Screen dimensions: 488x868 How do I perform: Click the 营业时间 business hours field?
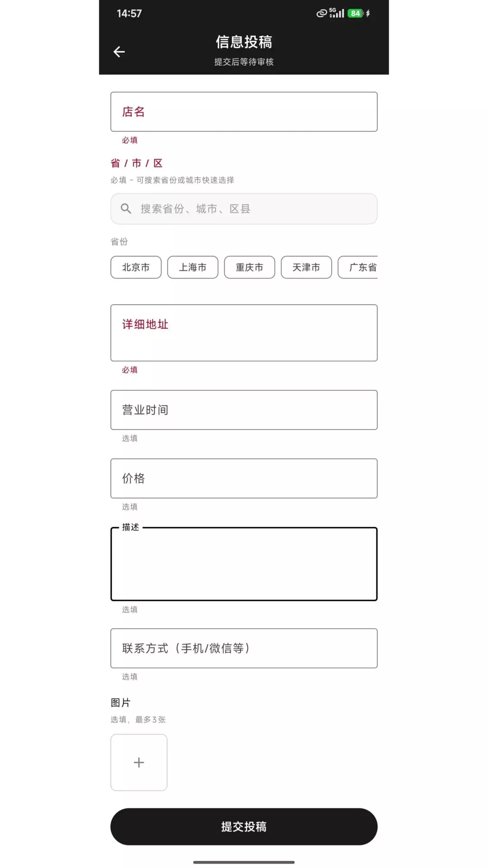[244, 410]
